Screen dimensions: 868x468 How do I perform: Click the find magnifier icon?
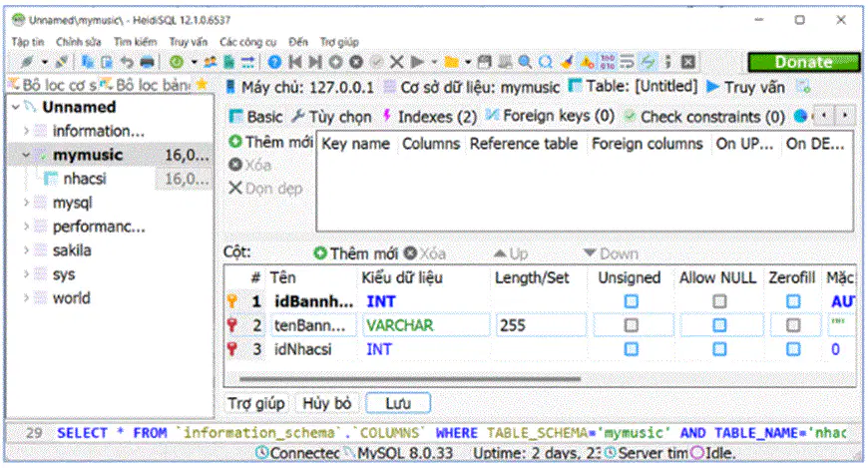click(525, 62)
